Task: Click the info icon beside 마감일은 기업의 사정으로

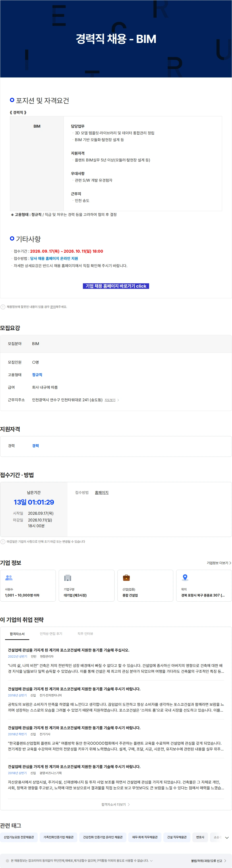Action: [3, 542]
